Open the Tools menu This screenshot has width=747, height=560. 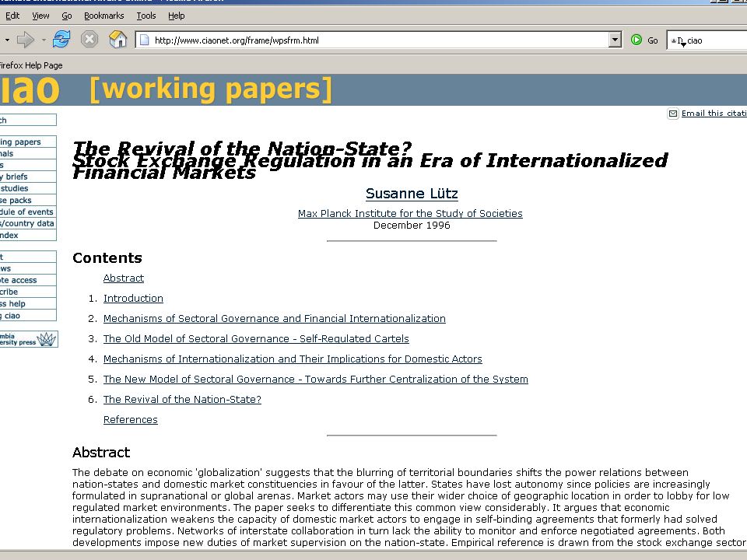[x=146, y=16]
